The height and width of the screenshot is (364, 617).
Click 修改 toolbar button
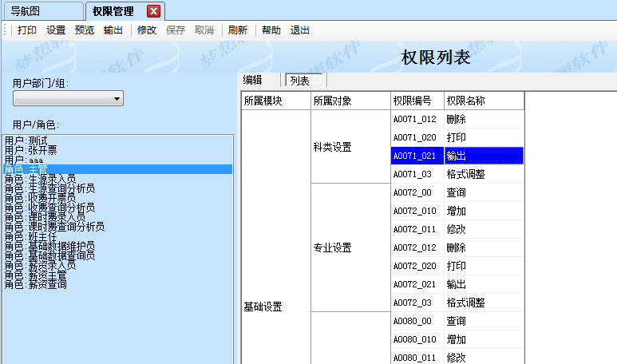tap(147, 30)
